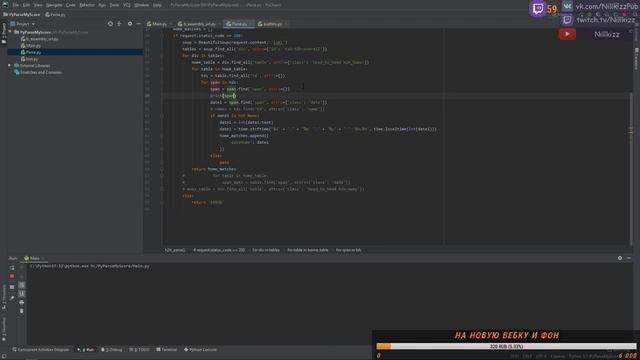Expand the External Libraries node
Screen dimensions: 640x360
pyautogui.click(x=9, y=66)
